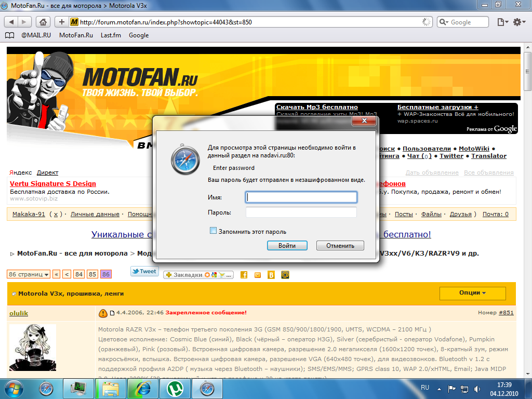Select current page 86
532x399 pixels.
[x=106, y=274]
